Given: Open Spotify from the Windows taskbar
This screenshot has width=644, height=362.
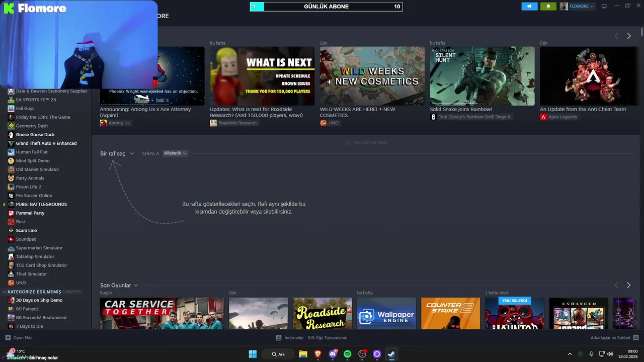Looking at the screenshot, I should (347, 354).
